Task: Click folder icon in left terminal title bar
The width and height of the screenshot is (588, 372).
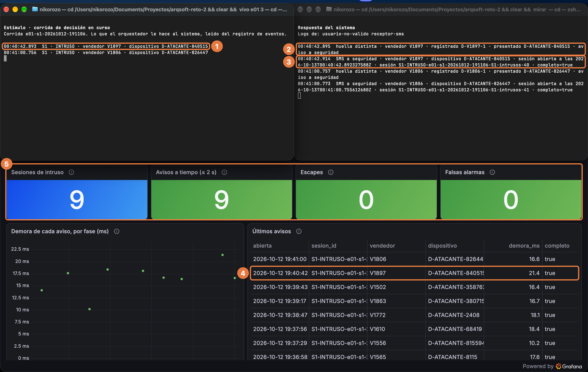Action: tap(35, 9)
